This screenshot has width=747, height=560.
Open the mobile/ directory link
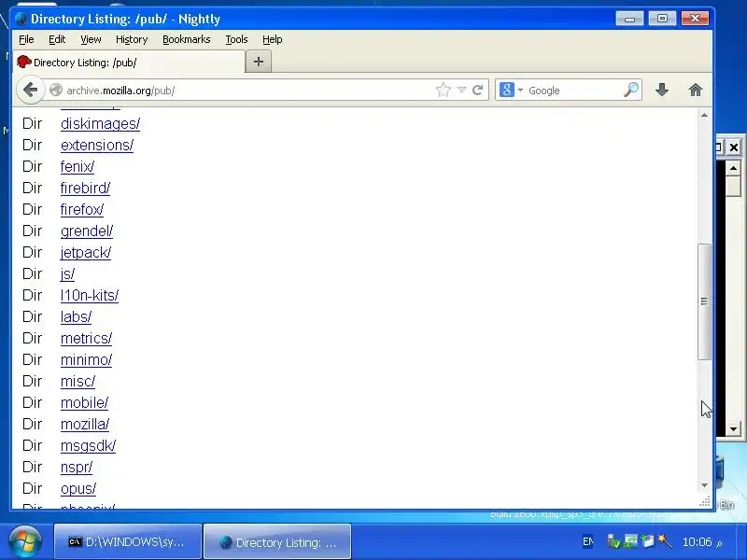coord(84,402)
